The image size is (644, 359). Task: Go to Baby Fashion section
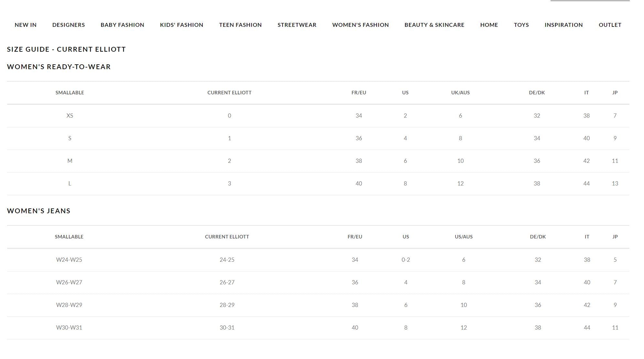point(122,25)
